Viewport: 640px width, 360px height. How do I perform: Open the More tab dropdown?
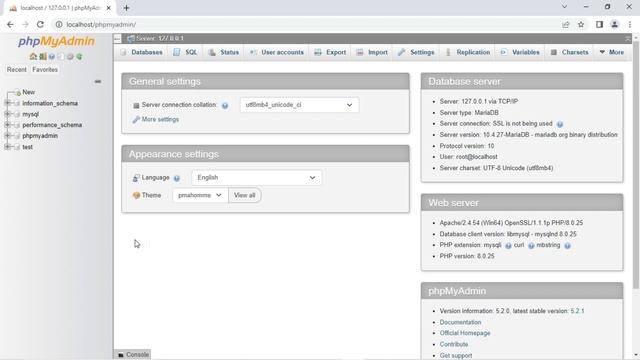click(611, 52)
